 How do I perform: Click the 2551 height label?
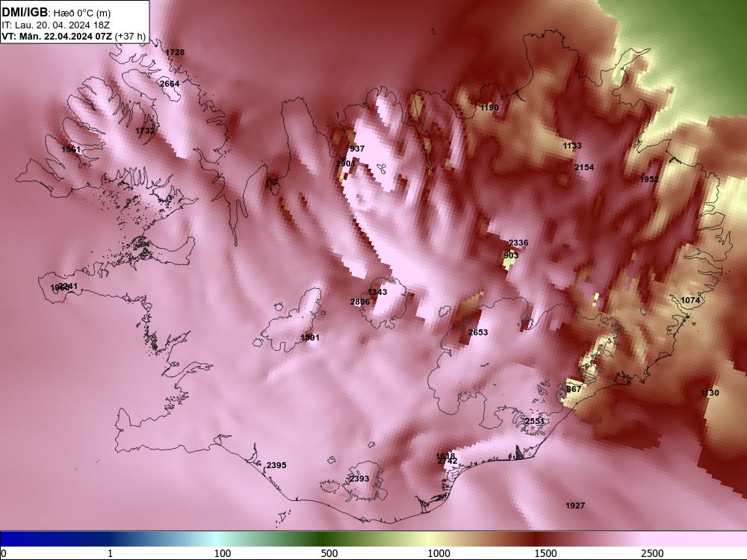(x=535, y=421)
